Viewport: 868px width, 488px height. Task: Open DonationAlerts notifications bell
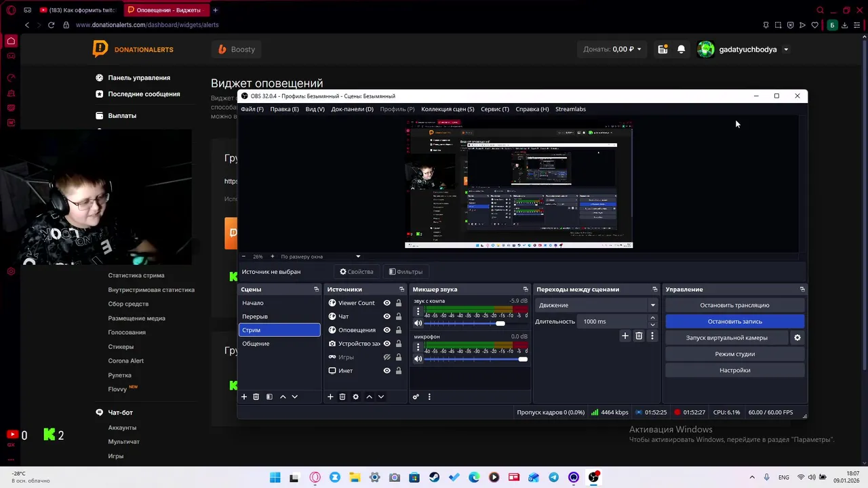682,49
